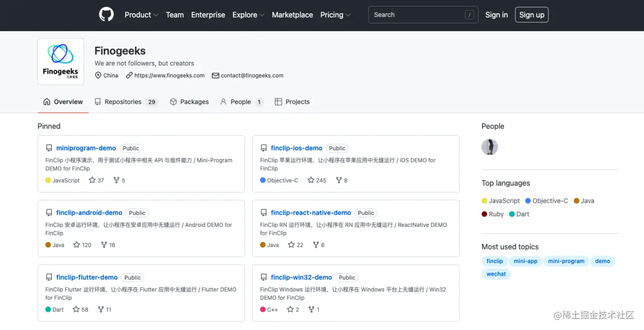Image resolution: width=644 pixels, height=330 pixels.
Task: Open the finclip-ios-demo repository link
Action: point(296,148)
